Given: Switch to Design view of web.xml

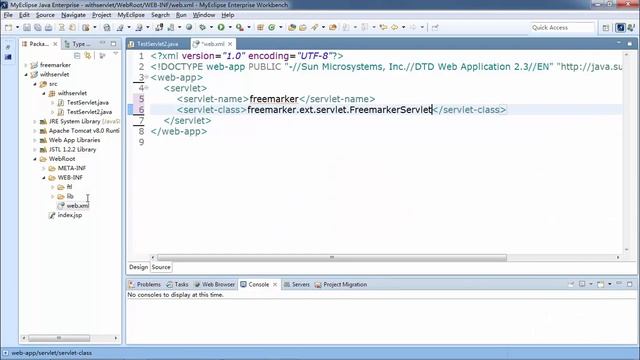Looking at the screenshot, I should (138, 267).
